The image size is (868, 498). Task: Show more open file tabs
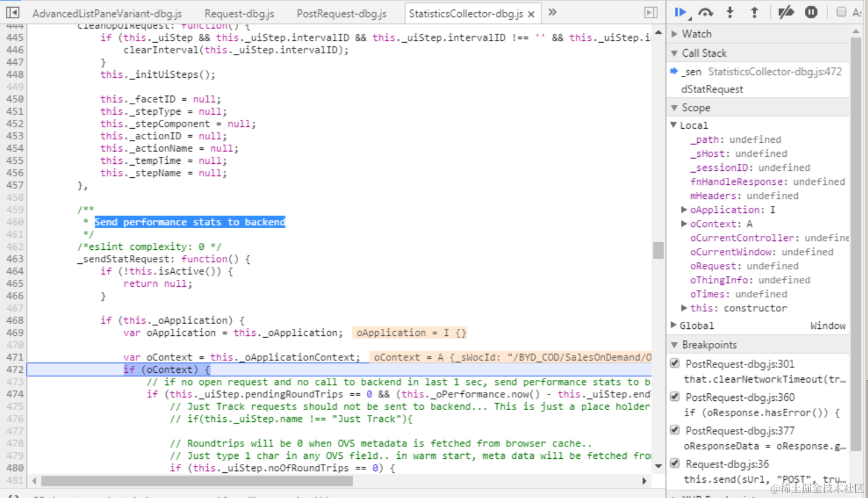click(552, 12)
